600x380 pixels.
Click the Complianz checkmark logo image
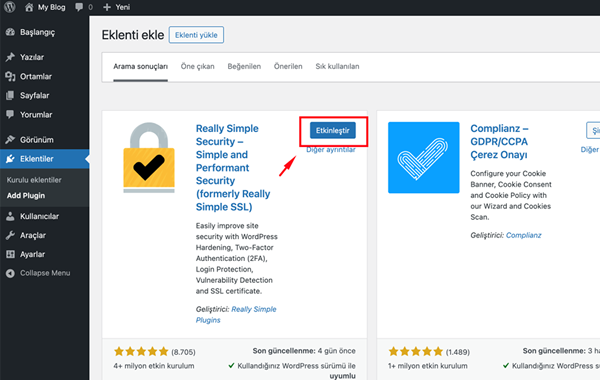click(x=424, y=158)
